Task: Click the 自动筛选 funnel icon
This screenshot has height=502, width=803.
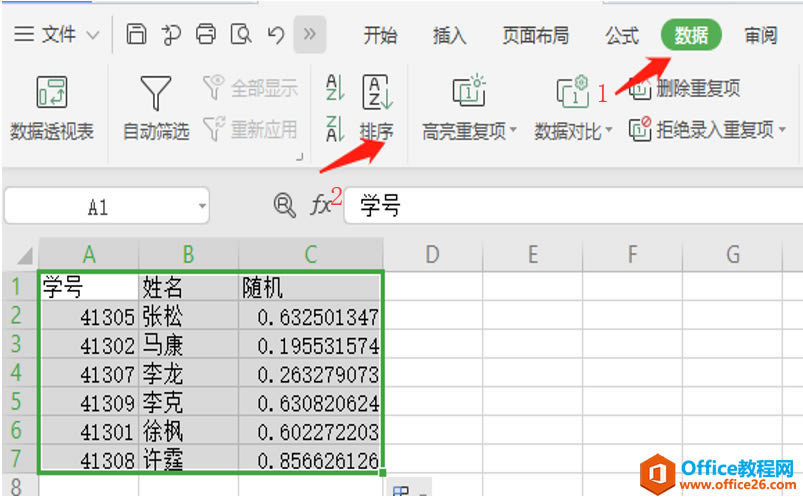Action: click(x=156, y=93)
